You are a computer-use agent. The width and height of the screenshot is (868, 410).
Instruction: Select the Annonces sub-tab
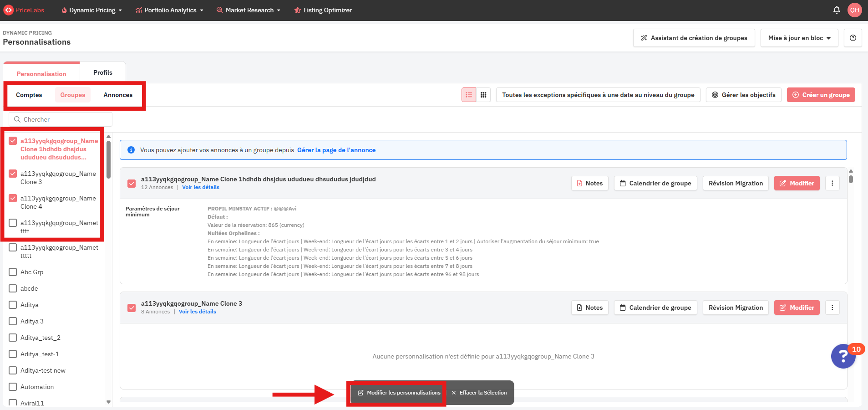[118, 95]
